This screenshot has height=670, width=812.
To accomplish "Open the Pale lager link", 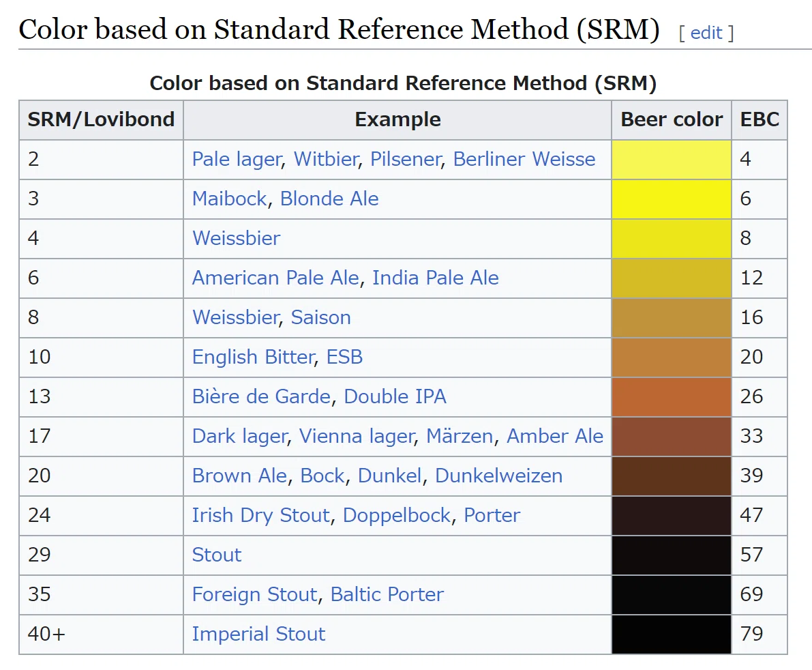I will click(237, 159).
